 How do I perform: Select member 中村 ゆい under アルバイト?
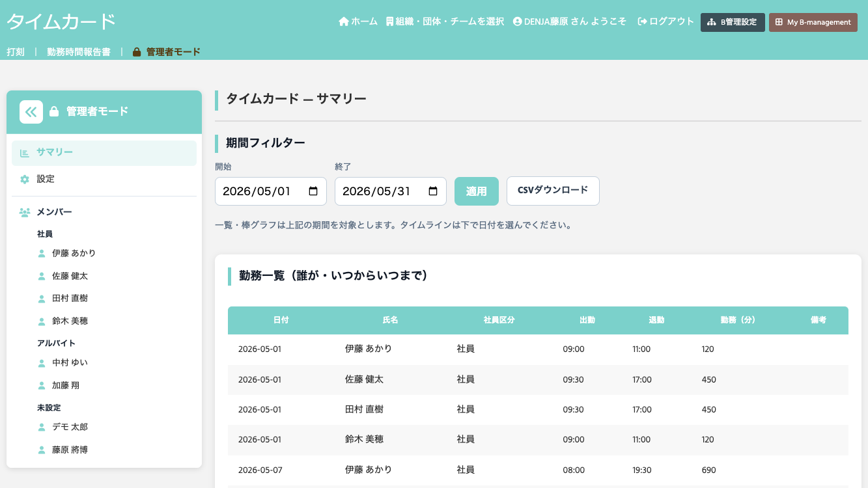[70, 362]
